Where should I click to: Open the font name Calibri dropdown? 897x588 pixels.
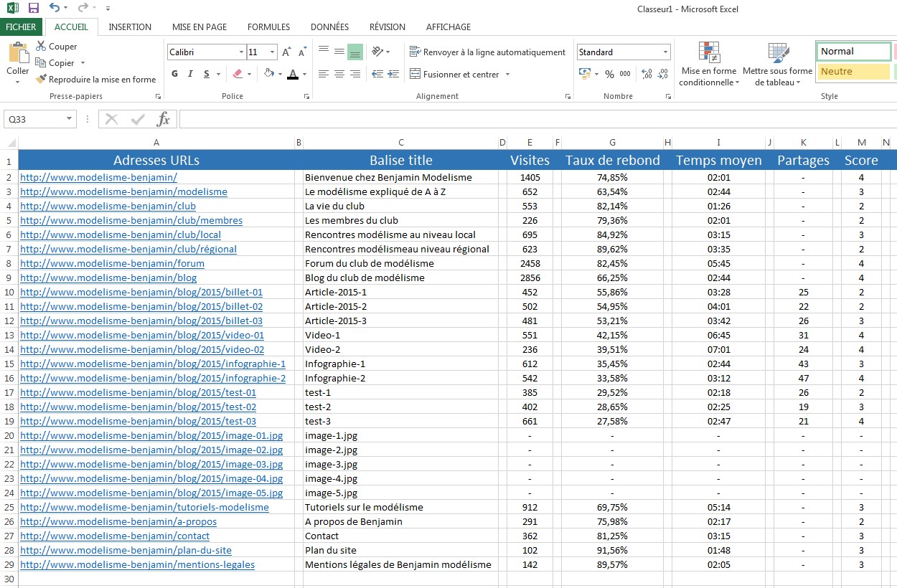tap(241, 52)
